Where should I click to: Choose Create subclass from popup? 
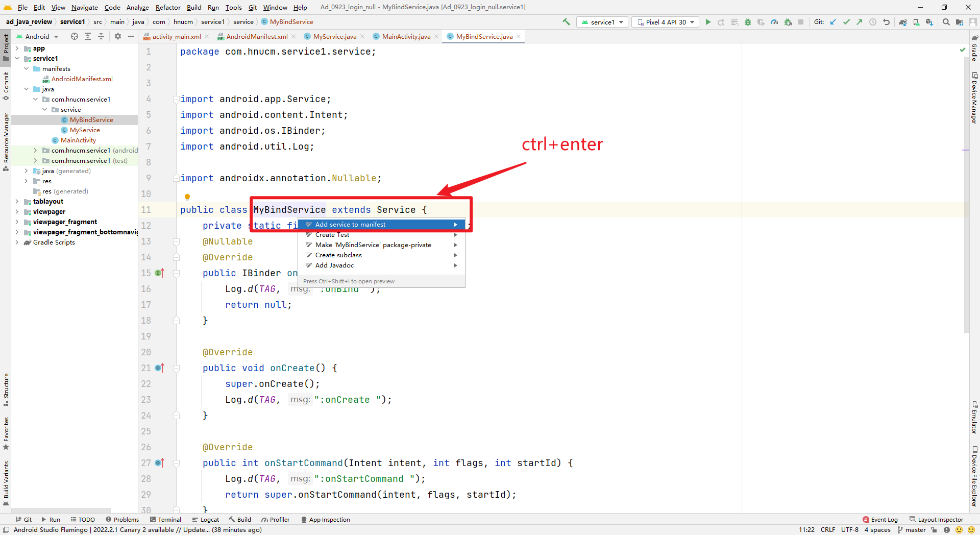pos(381,255)
